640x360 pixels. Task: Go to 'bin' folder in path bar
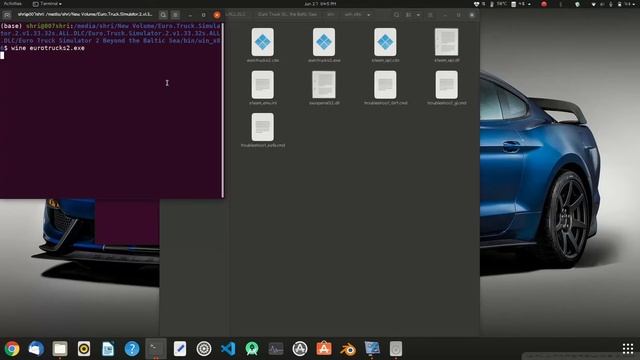[x=331, y=15]
